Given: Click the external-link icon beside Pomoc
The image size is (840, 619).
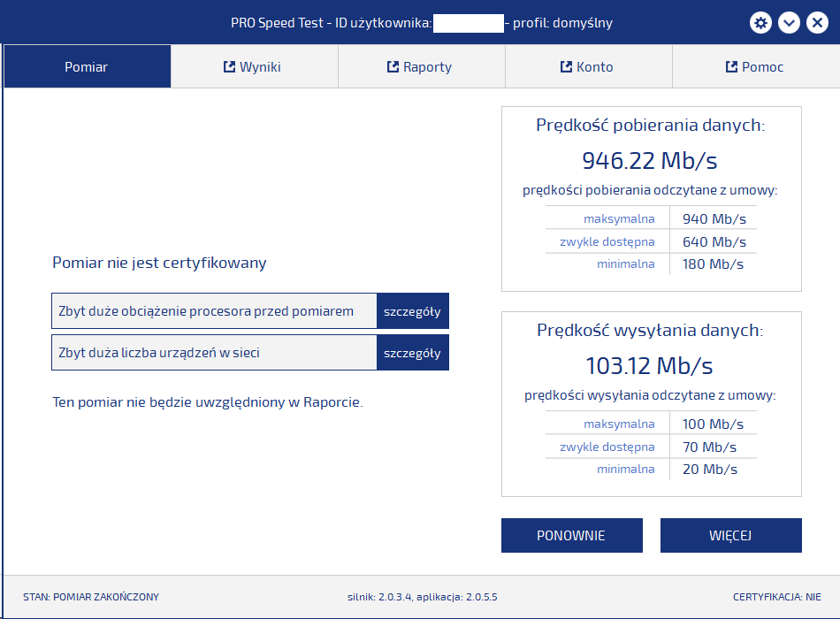Looking at the screenshot, I should pos(731,67).
